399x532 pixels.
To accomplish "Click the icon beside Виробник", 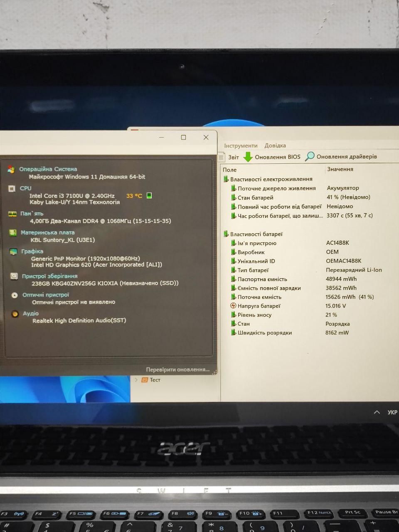I will coord(233,252).
